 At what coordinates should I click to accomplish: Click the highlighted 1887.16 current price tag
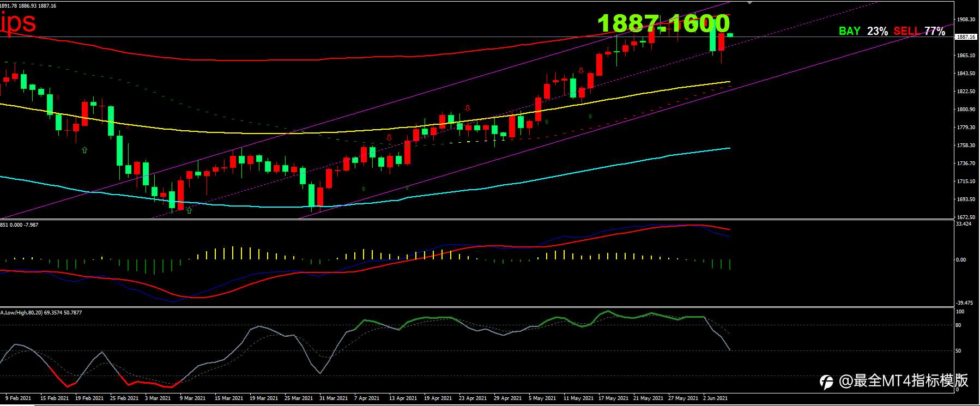[x=966, y=37]
